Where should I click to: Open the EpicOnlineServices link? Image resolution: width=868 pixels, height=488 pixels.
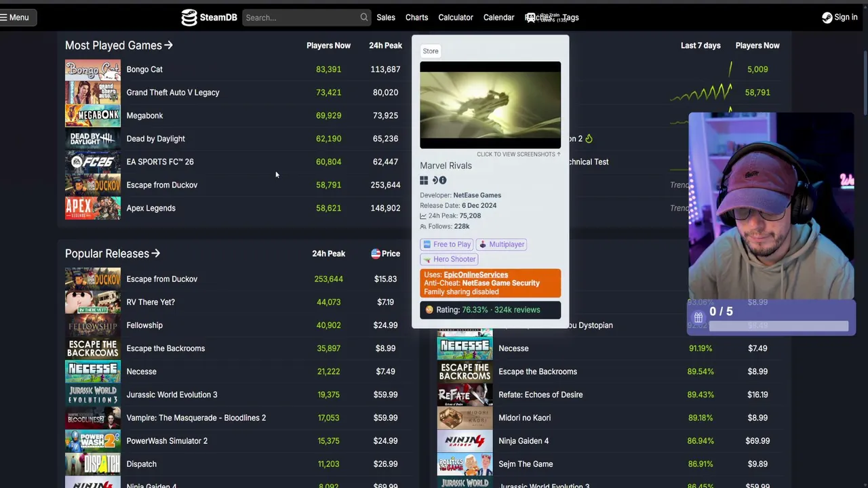(x=475, y=274)
